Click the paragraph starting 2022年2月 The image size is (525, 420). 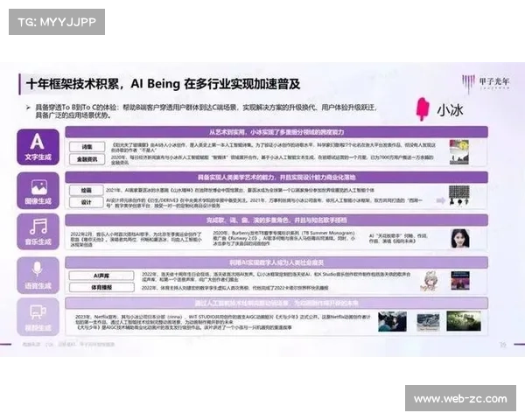click(136, 240)
